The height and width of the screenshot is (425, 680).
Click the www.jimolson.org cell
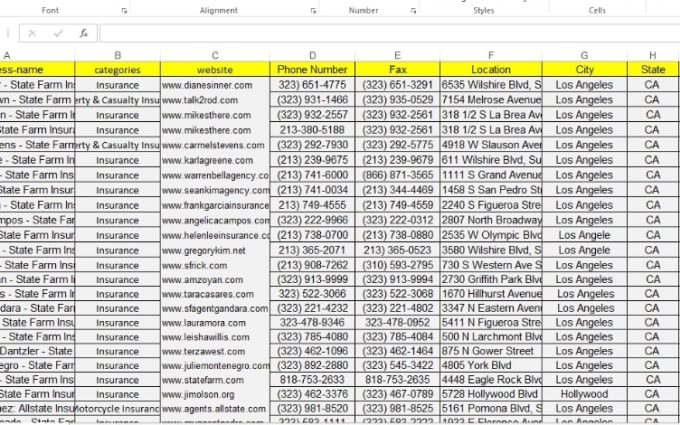[215, 395]
